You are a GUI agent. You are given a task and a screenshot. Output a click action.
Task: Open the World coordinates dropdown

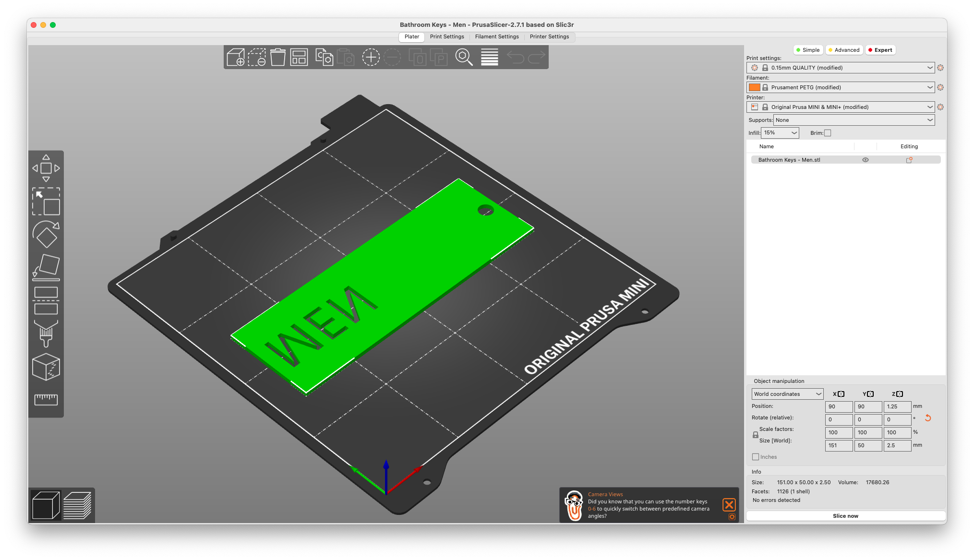pyautogui.click(x=787, y=394)
